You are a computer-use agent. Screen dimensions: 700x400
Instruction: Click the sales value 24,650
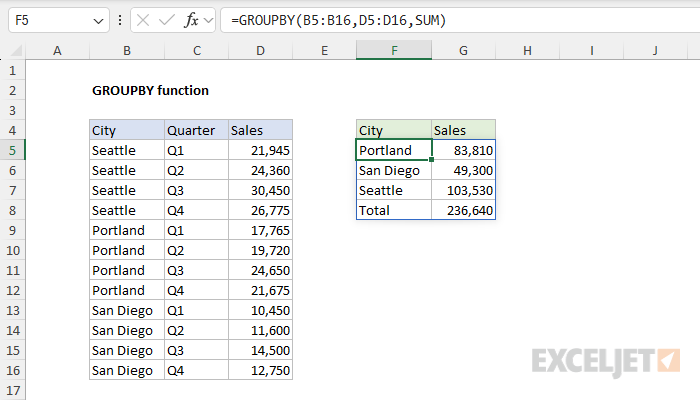(x=260, y=271)
